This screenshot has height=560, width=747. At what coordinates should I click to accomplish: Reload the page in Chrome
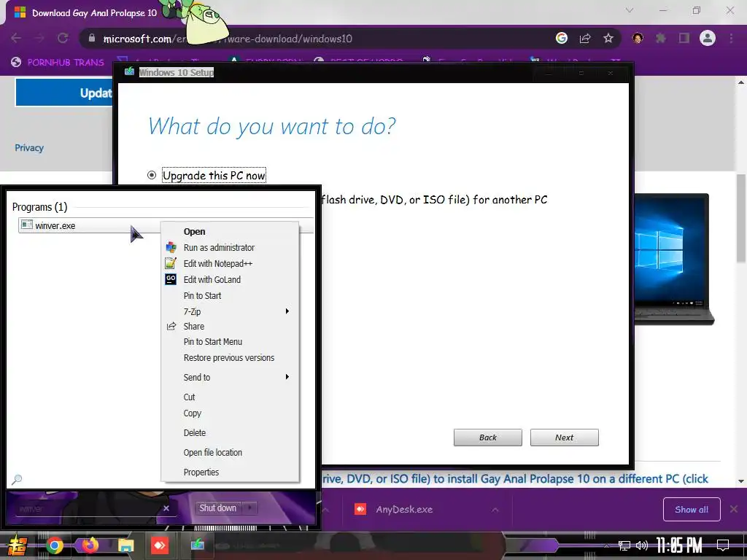coord(63,38)
